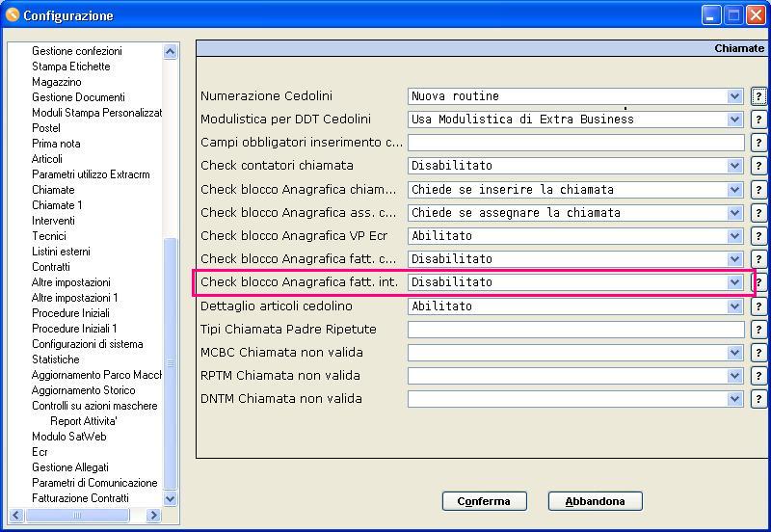Click the Campi obbligatori inserimento text field

point(575,143)
